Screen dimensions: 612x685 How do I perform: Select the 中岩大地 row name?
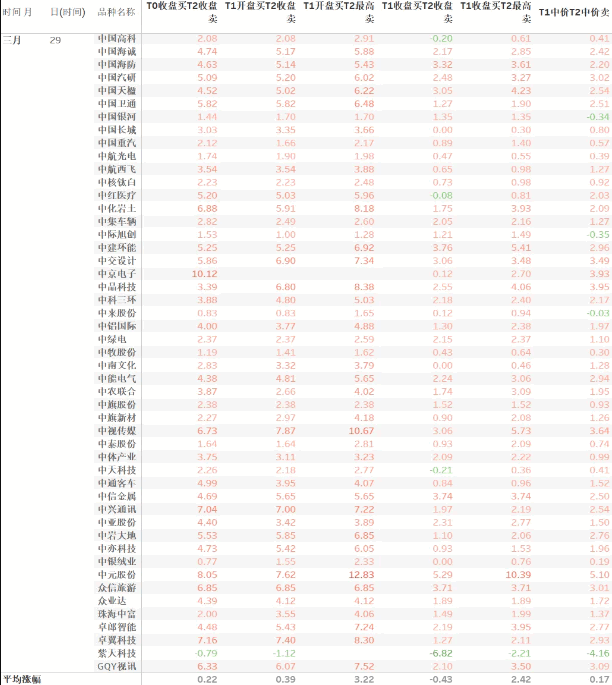click(117, 536)
